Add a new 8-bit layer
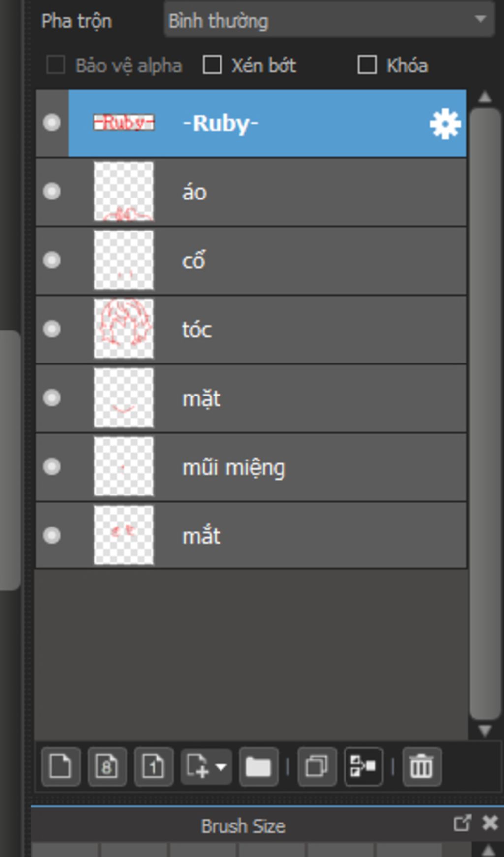The width and height of the screenshot is (504, 857). tap(107, 766)
